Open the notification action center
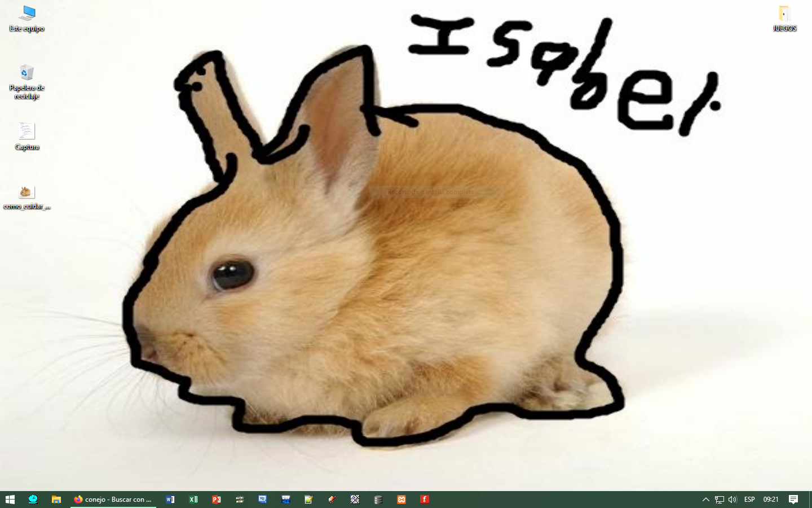The width and height of the screenshot is (812, 508). pos(793,500)
